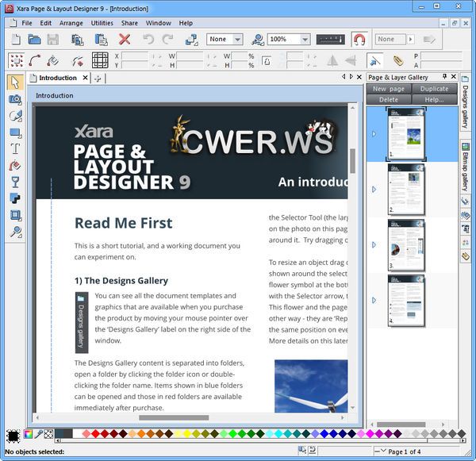This screenshot has height=461, width=476.
Task: Select page 3 thumbnail in gallery
Action: [x=405, y=244]
